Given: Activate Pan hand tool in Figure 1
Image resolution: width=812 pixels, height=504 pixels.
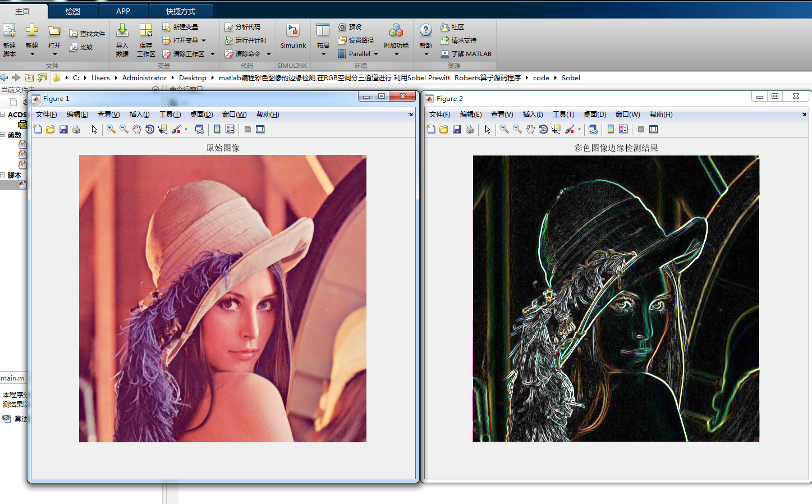Looking at the screenshot, I should (x=137, y=129).
